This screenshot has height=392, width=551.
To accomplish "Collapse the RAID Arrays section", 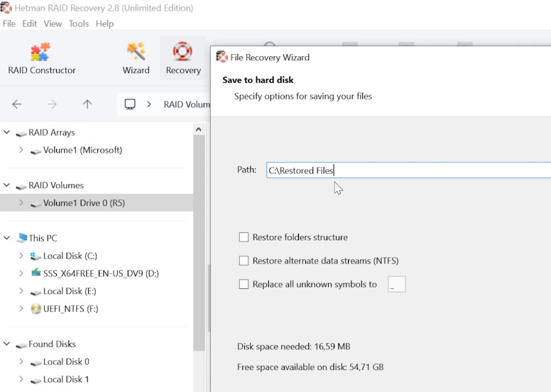I will pos(6,132).
